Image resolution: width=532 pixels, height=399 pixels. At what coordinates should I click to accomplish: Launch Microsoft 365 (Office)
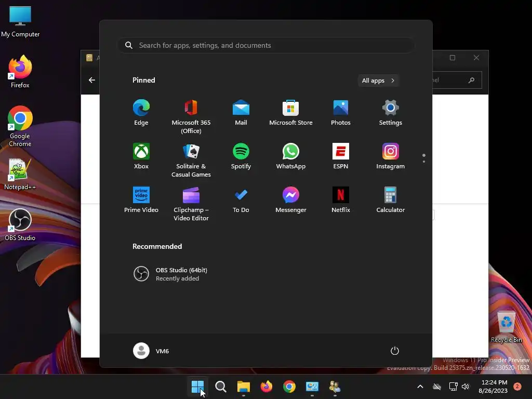tap(191, 117)
